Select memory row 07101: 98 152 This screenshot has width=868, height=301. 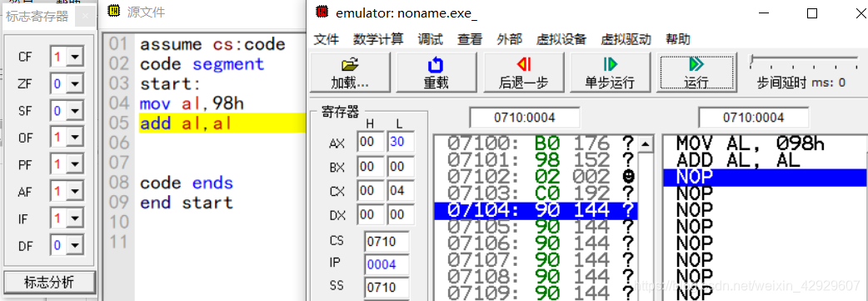536,160
